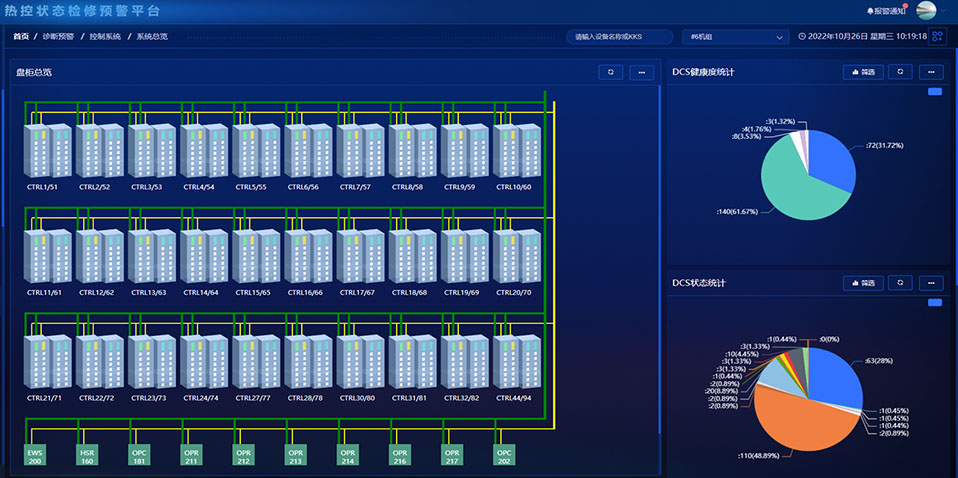The width and height of the screenshot is (958, 478).
Task: Select cabinet CTRL20/70
Action: coord(516,257)
